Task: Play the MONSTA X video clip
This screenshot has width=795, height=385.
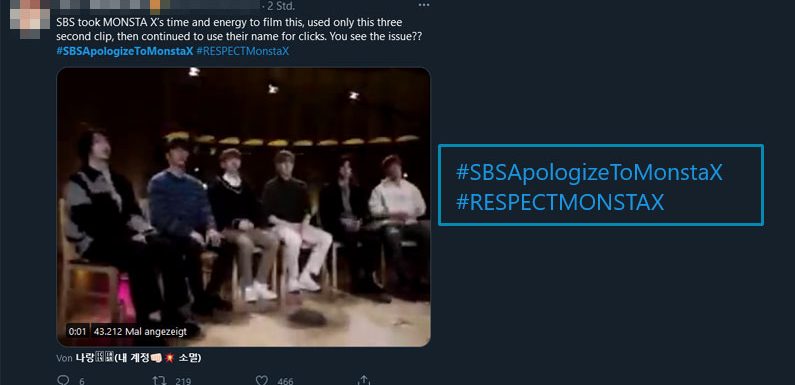Action: [x=243, y=207]
